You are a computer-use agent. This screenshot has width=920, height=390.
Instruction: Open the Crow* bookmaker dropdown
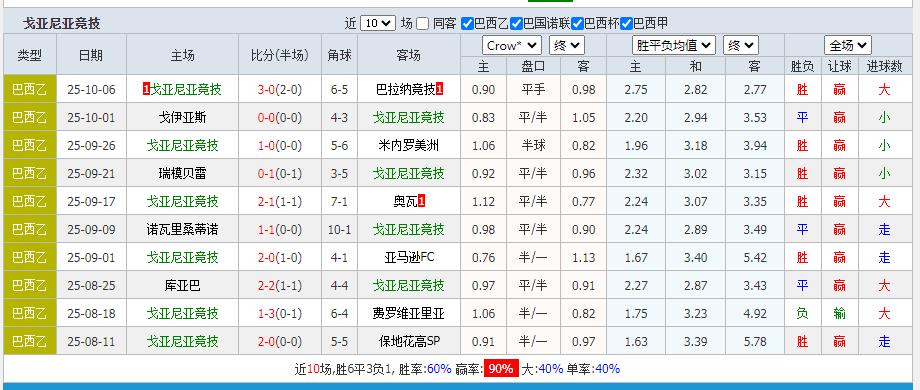[x=512, y=45]
